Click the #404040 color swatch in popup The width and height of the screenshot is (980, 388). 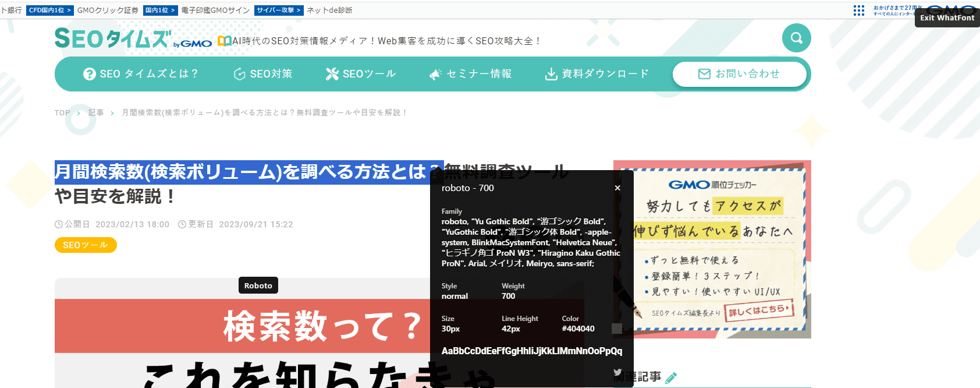pos(617,329)
